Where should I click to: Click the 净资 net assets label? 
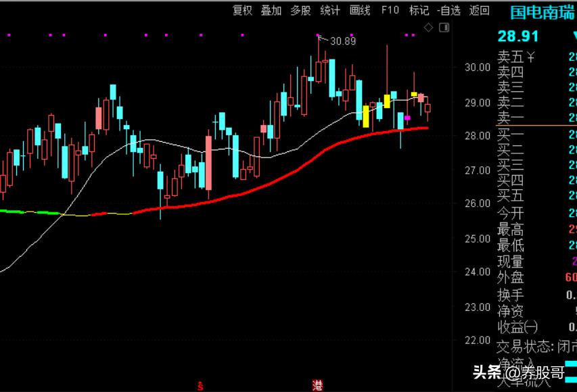pyautogui.click(x=511, y=311)
